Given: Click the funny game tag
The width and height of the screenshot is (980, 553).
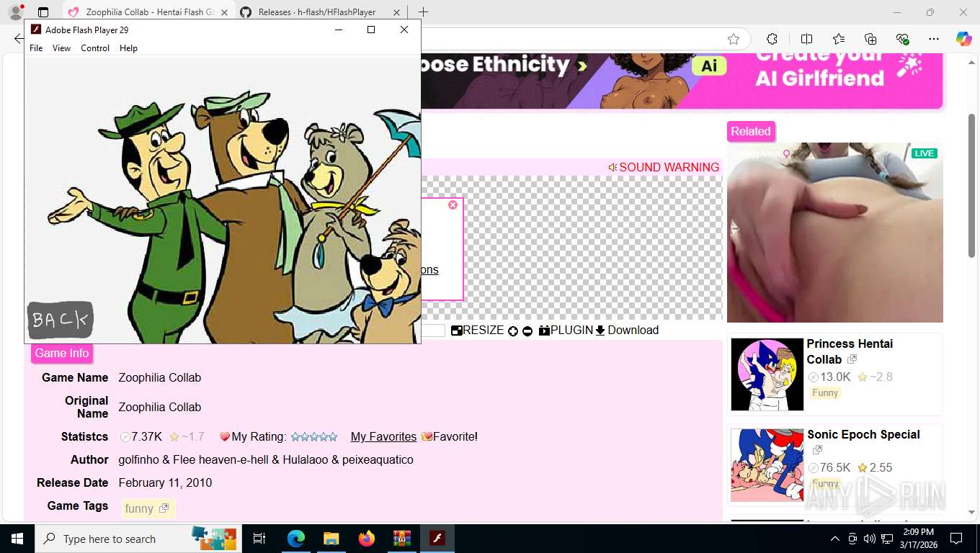Looking at the screenshot, I should coord(139,508).
